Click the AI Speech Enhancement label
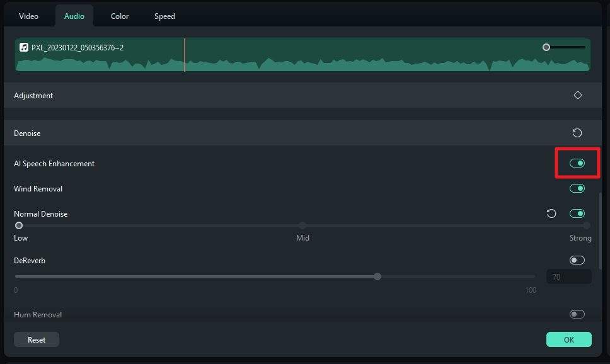The width and height of the screenshot is (610, 364). (x=54, y=164)
